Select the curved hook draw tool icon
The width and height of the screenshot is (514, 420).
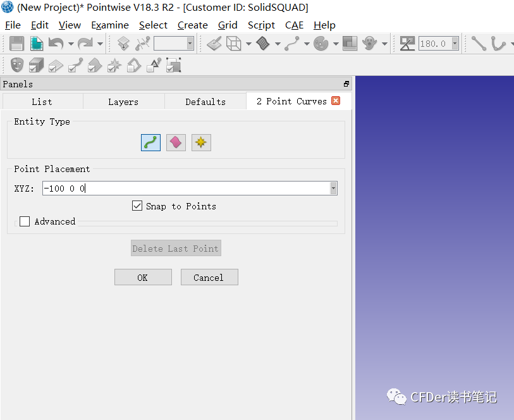[x=498, y=44]
